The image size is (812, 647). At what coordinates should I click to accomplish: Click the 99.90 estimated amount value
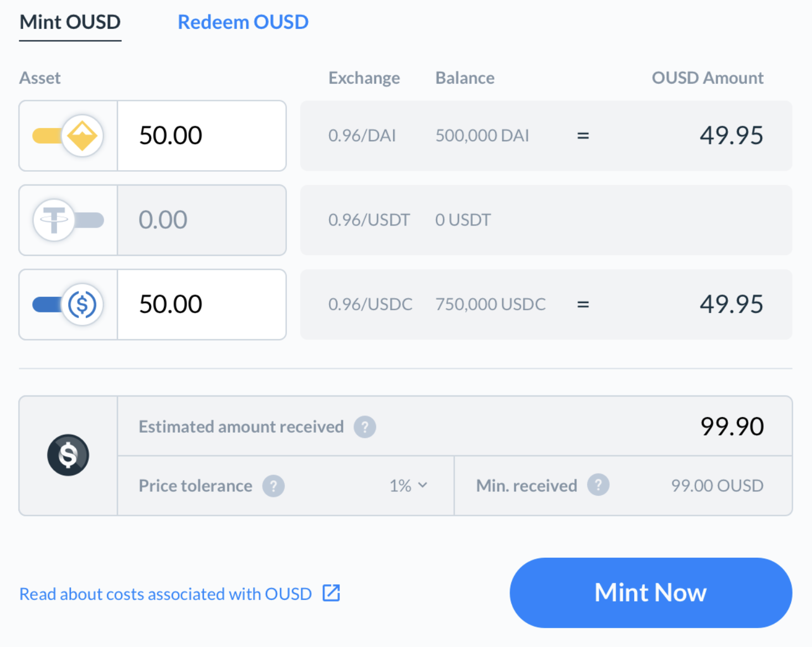point(732,427)
